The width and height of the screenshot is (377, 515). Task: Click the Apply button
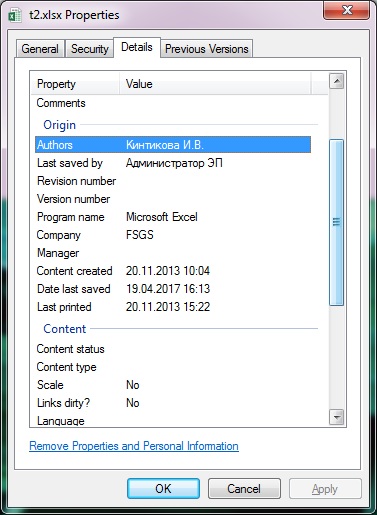coord(325,489)
